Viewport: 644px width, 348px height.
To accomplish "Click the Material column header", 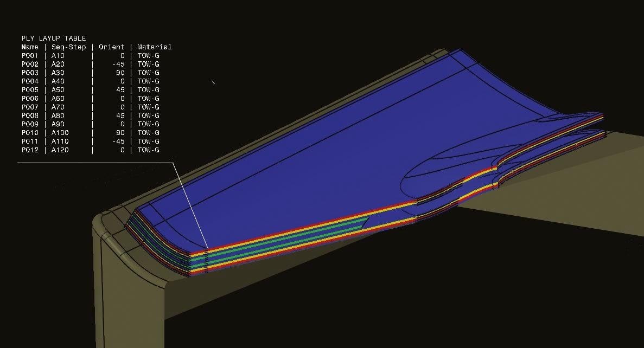I will (x=155, y=47).
